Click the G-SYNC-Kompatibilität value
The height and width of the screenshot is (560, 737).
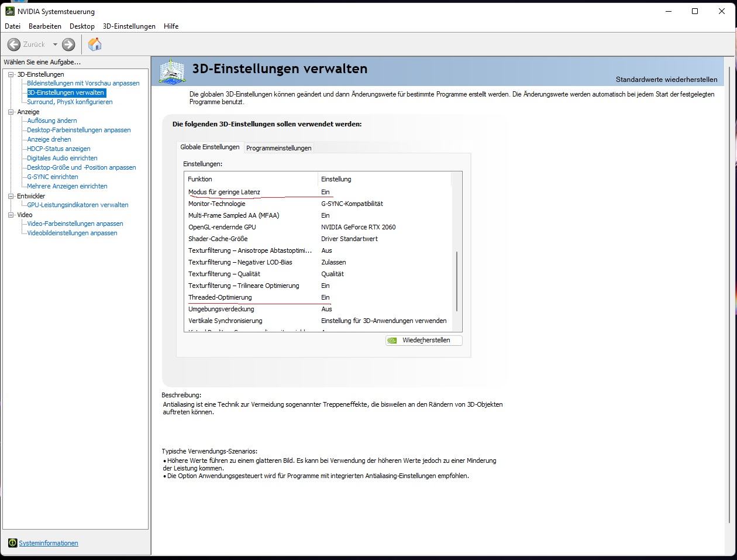(x=352, y=204)
